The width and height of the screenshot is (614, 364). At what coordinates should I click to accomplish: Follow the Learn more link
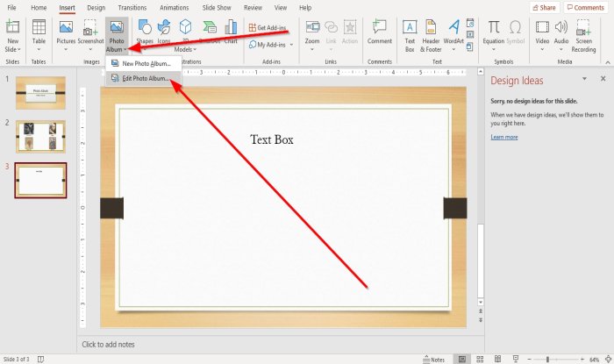[x=504, y=137]
